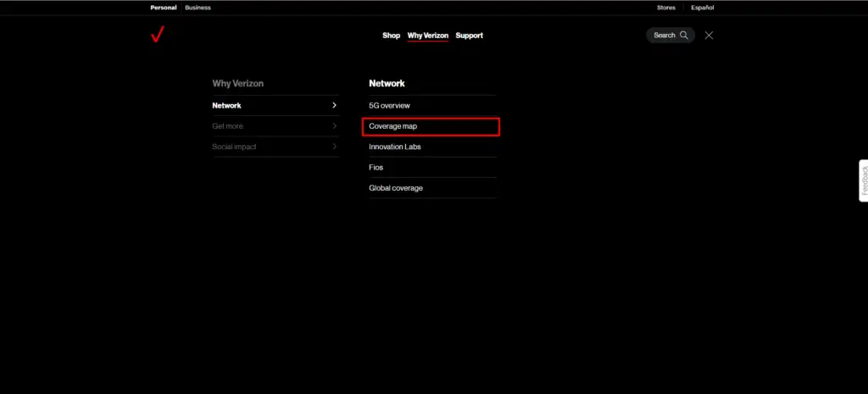Click the Why Verizon column heading

coord(238,84)
